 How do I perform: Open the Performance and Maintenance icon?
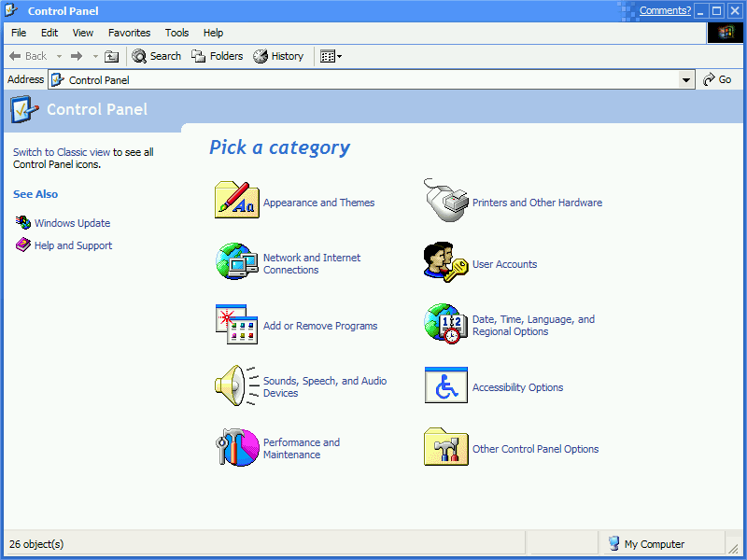[x=237, y=447]
